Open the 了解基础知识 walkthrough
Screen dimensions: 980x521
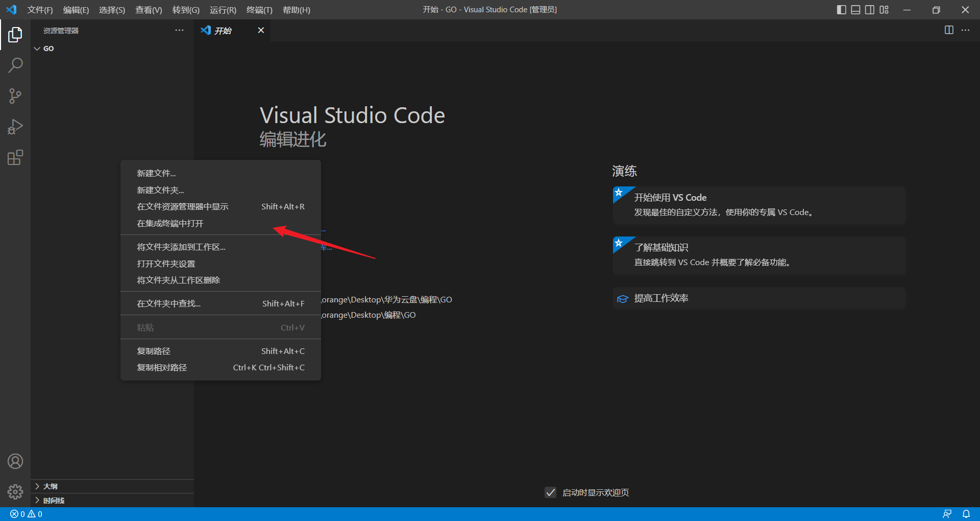(759, 255)
